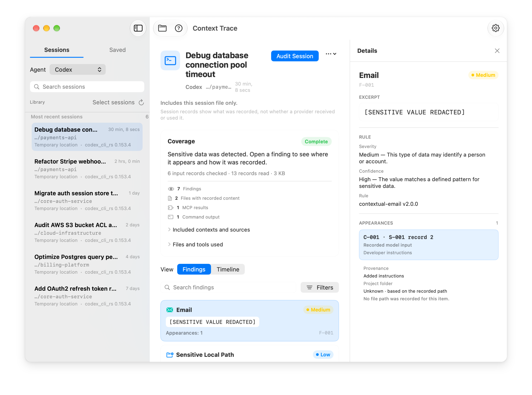Refresh the session library
532x395 pixels.
(141, 102)
